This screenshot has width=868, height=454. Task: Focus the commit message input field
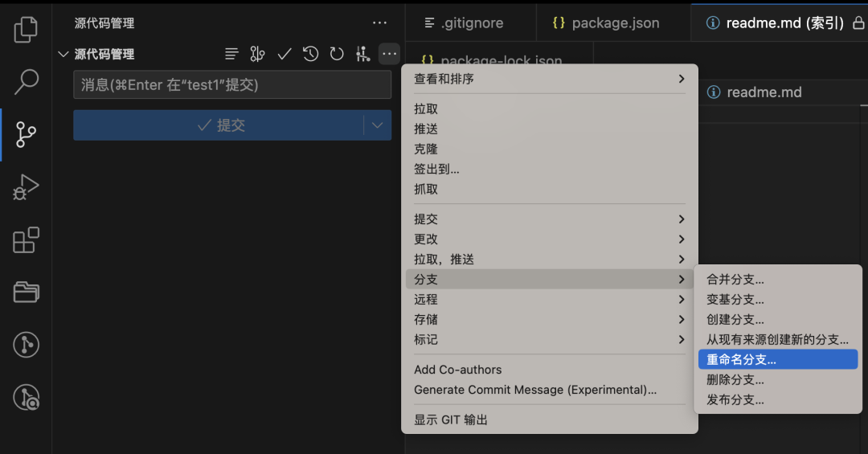point(231,84)
